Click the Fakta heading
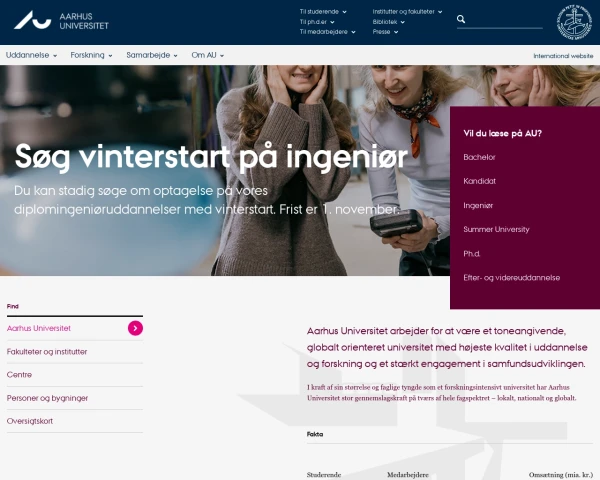 [315, 434]
